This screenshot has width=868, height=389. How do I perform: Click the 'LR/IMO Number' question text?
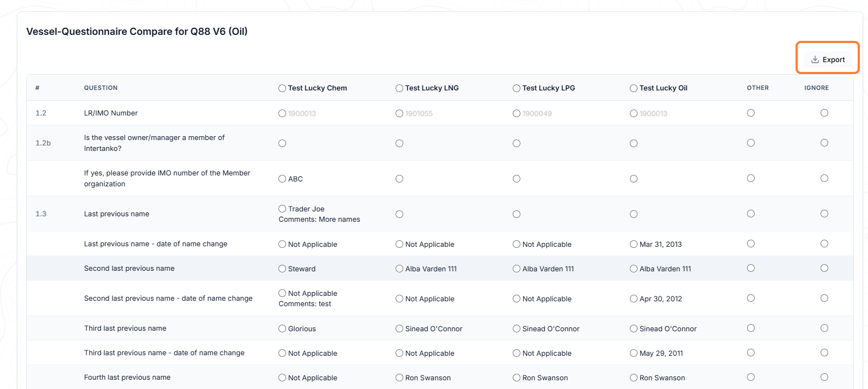point(111,113)
